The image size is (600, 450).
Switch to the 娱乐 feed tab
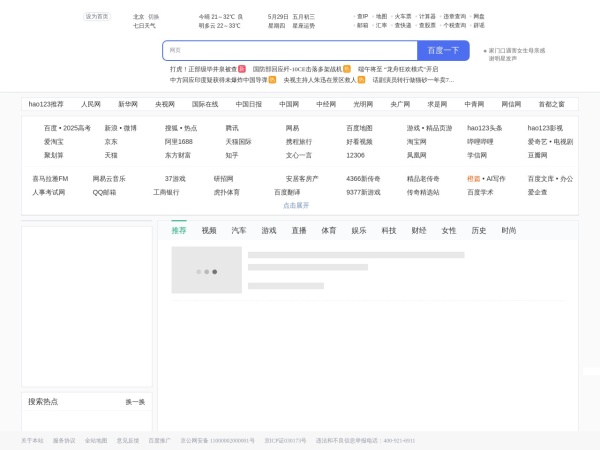click(x=359, y=230)
